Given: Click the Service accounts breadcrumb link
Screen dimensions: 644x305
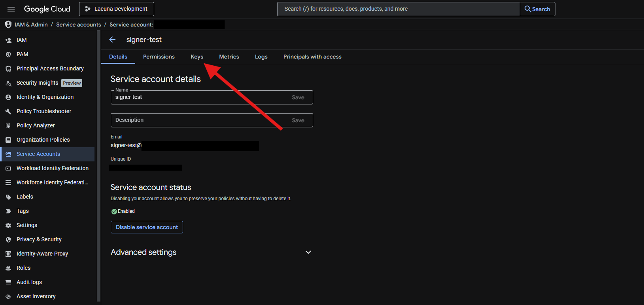Looking at the screenshot, I should [79, 25].
